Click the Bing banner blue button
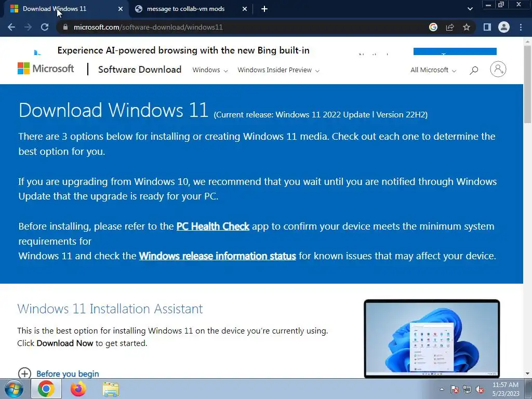 pyautogui.click(x=455, y=51)
